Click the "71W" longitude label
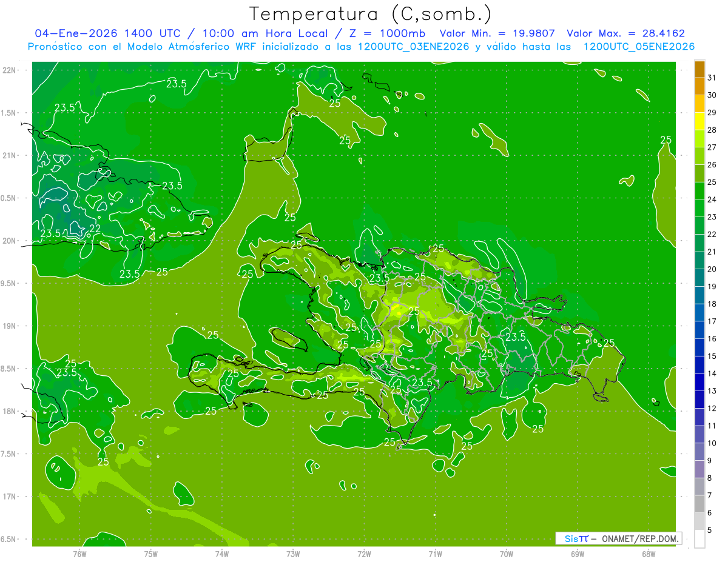Viewport: 728px width, 562px height. (x=435, y=554)
